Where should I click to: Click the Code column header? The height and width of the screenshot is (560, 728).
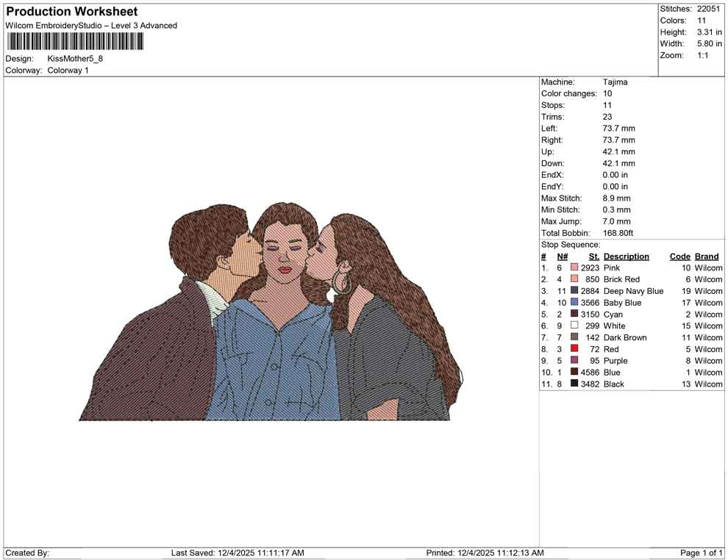[679, 256]
